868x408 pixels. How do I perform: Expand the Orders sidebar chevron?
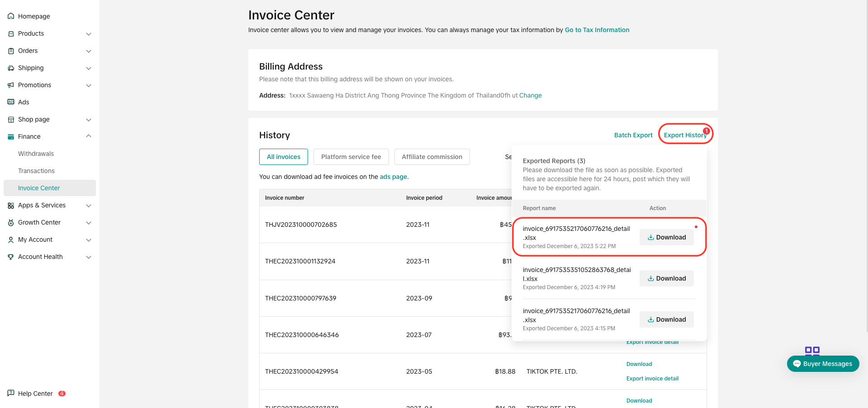point(89,51)
